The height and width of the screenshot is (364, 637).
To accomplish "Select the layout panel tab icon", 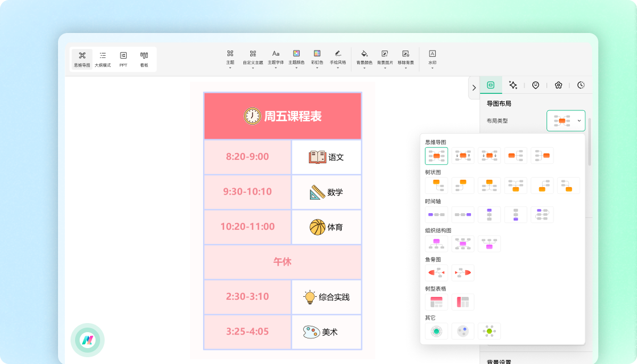I will tap(491, 85).
